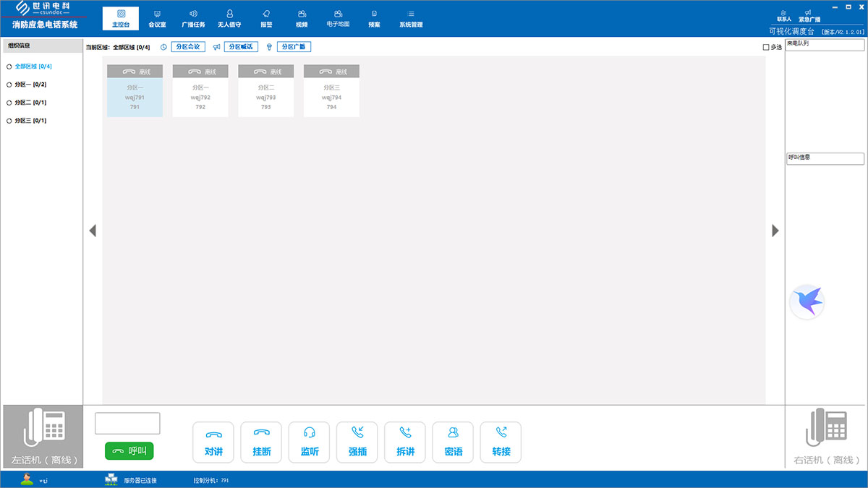868x488 pixels.
Task: Click the left arrow to page back
Action: pyautogui.click(x=93, y=231)
